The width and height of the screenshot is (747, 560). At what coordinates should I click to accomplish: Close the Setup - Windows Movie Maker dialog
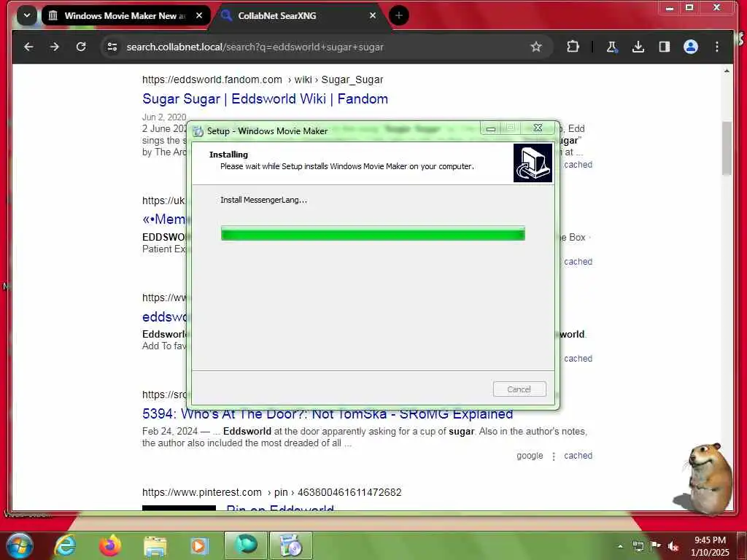(538, 128)
